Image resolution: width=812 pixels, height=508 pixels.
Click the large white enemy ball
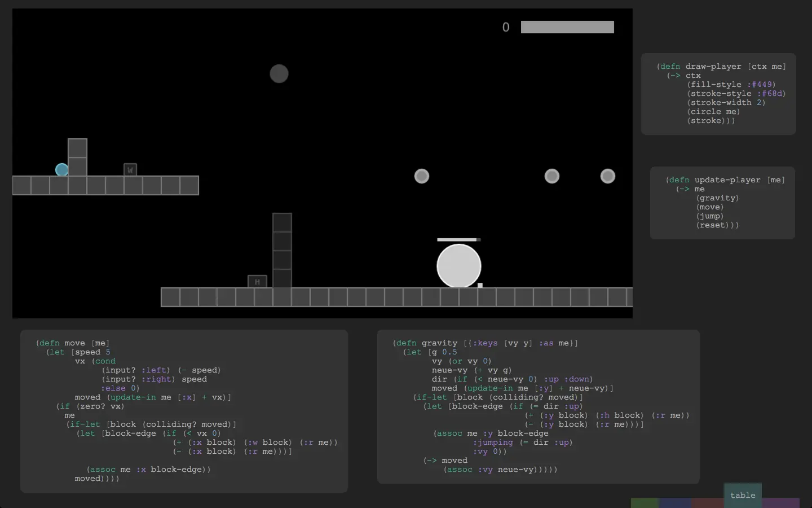[x=459, y=266]
